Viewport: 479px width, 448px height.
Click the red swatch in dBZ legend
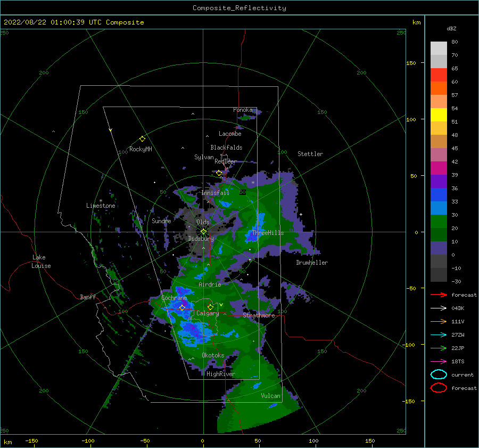tap(439, 75)
